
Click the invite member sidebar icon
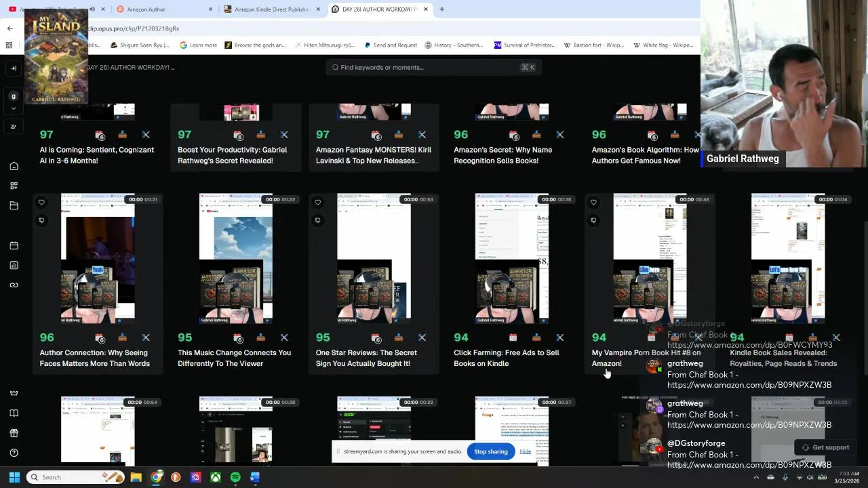tap(14, 127)
